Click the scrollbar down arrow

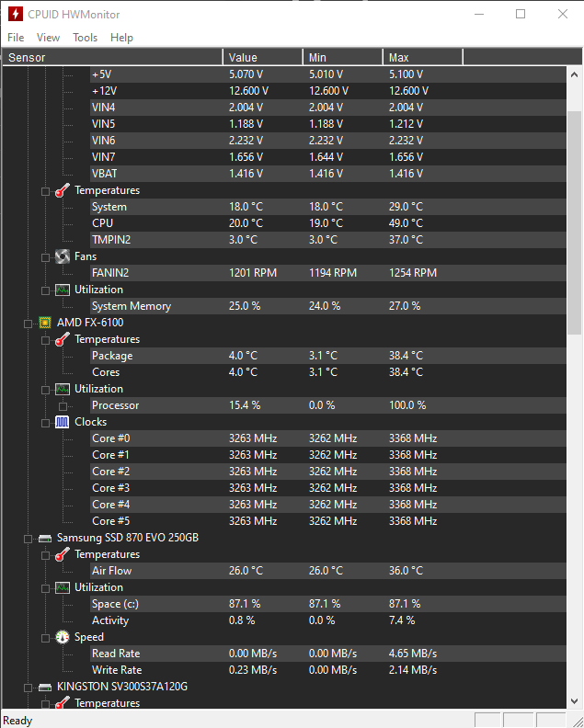(x=574, y=701)
